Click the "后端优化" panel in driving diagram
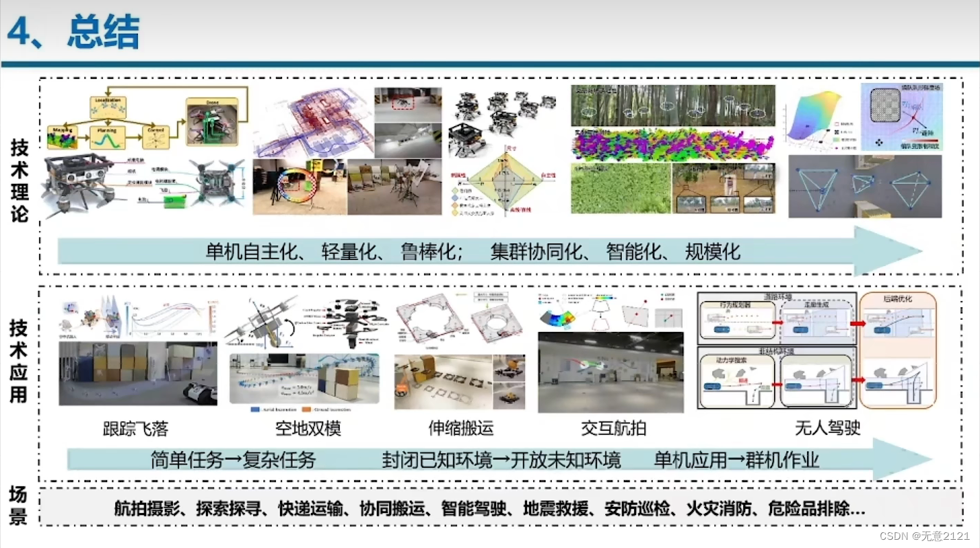The width and height of the screenshot is (980, 548). (898, 350)
